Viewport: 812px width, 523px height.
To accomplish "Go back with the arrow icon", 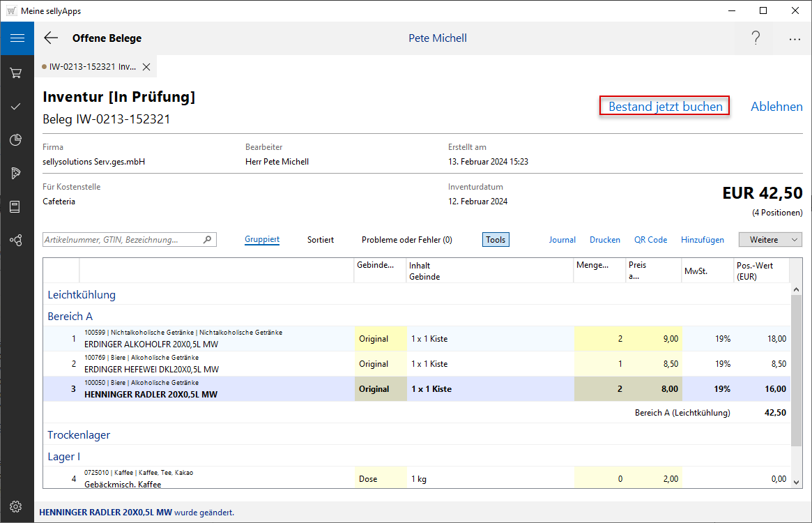I will [x=51, y=38].
